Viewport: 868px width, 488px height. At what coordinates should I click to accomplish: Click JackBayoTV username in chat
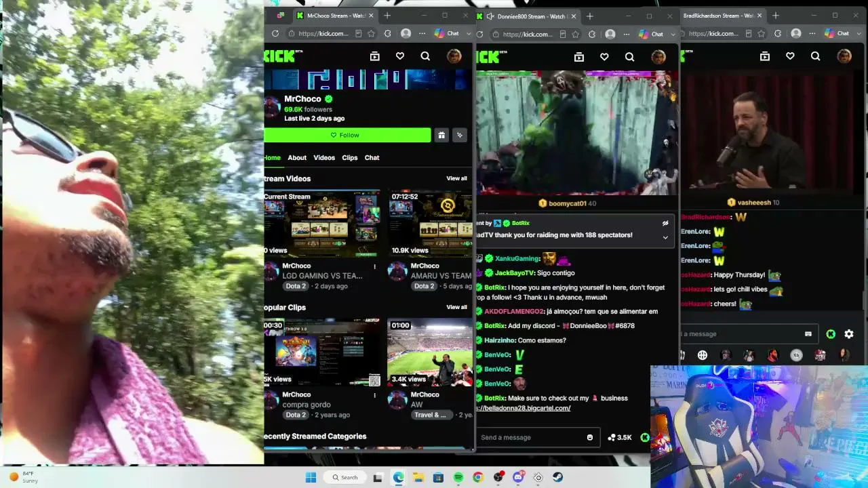(514, 272)
